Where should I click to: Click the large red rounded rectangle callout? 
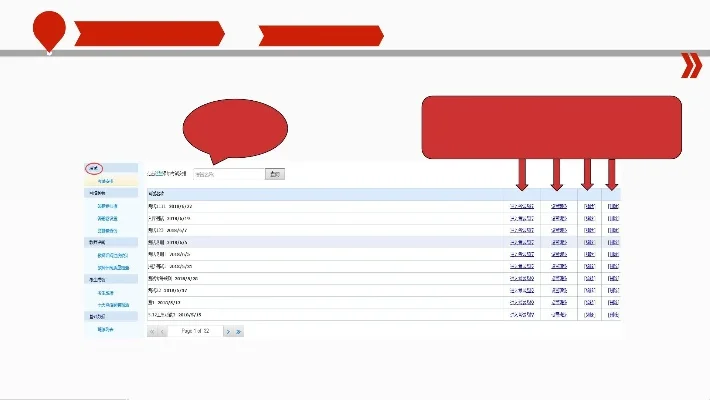[x=552, y=125]
